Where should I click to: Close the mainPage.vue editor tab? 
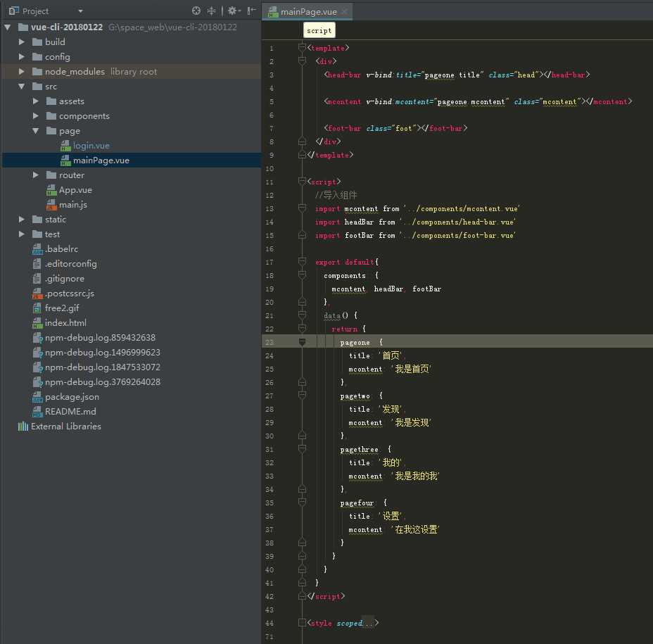pyautogui.click(x=344, y=12)
